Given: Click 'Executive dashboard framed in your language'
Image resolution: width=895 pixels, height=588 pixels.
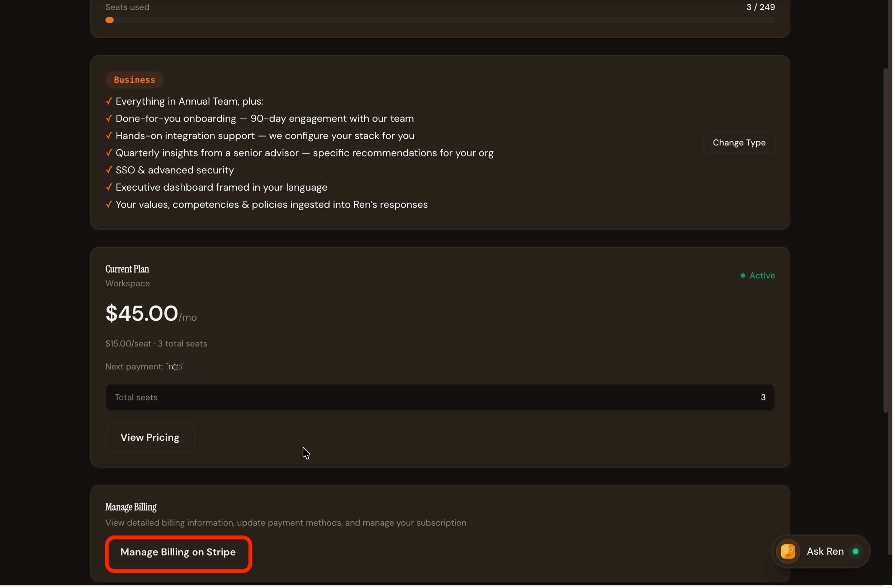Looking at the screenshot, I should tap(222, 188).
